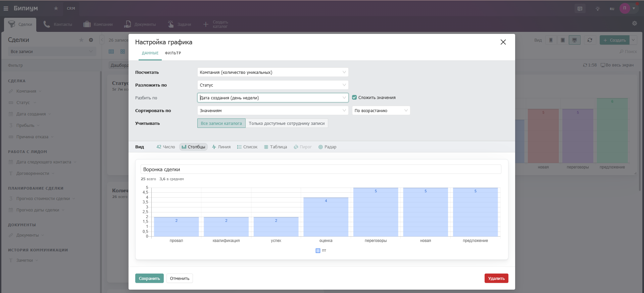The height and width of the screenshot is (293, 644).
Task: Select Только доступные сотруднику записи option
Action: (287, 124)
